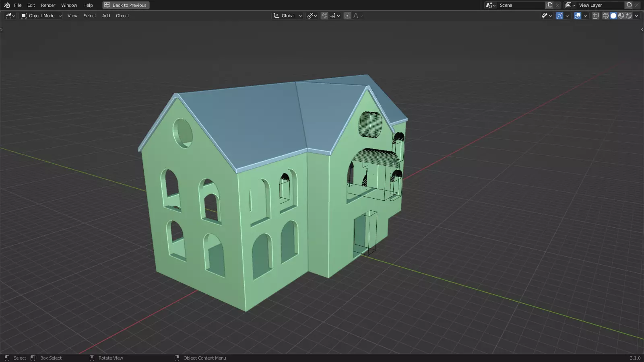Toggle X-ray mode
644x362 pixels.
coord(596,16)
